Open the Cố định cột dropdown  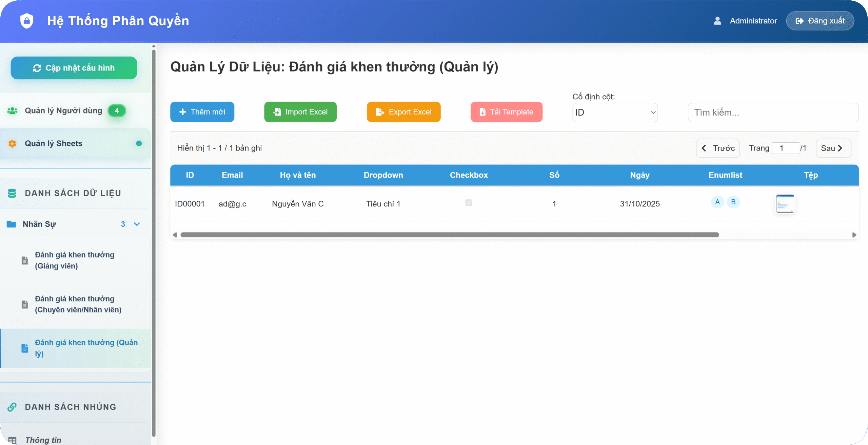pos(615,113)
